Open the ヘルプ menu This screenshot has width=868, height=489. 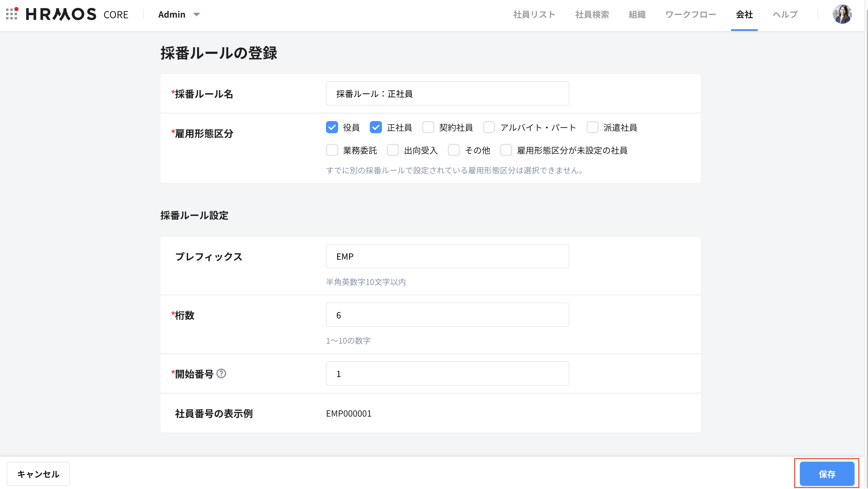click(785, 15)
